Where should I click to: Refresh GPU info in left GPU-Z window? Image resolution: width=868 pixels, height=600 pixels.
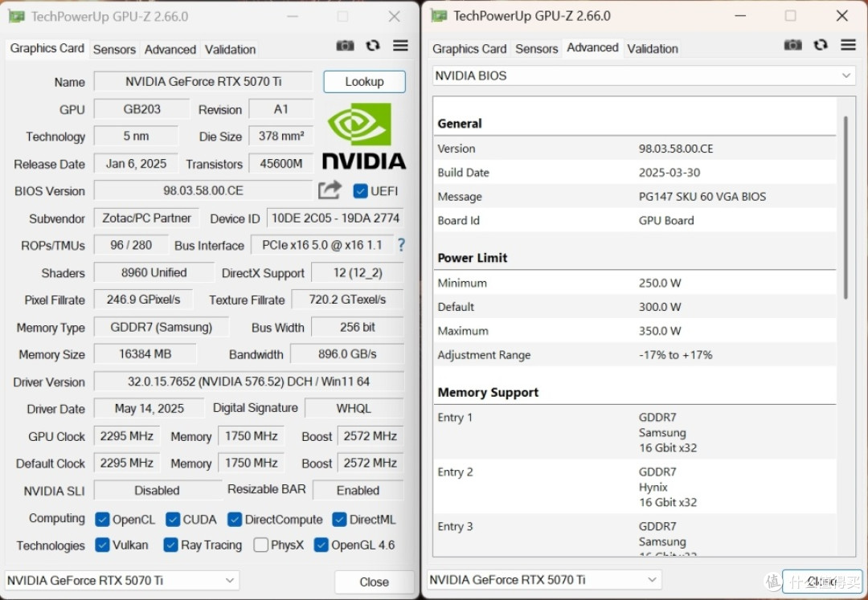coord(373,46)
